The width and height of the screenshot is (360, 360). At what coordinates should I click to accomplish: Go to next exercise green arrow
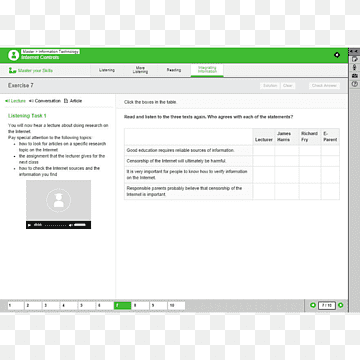(x=341, y=305)
